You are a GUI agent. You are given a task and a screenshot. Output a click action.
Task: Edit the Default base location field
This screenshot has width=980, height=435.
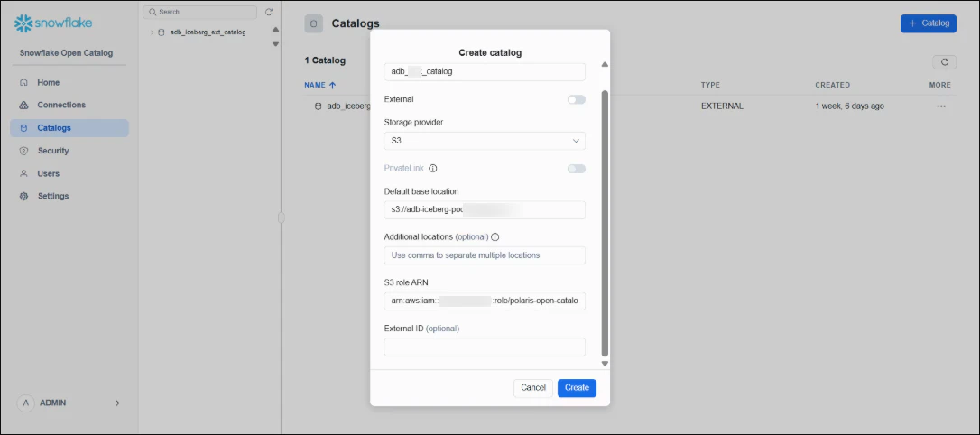(x=485, y=210)
